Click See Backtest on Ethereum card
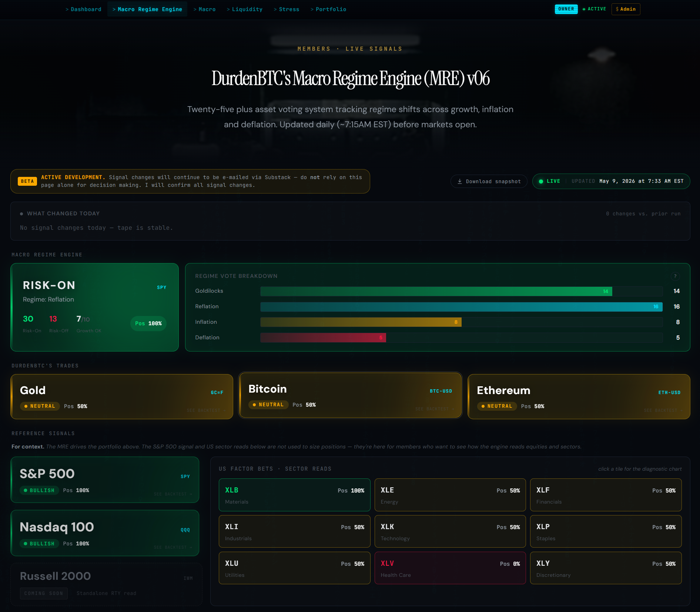Viewport: 700px width, 612px height. pos(663,410)
